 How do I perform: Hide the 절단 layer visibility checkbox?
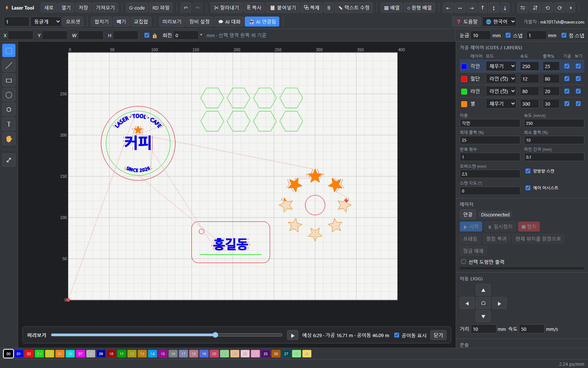tap(578, 79)
